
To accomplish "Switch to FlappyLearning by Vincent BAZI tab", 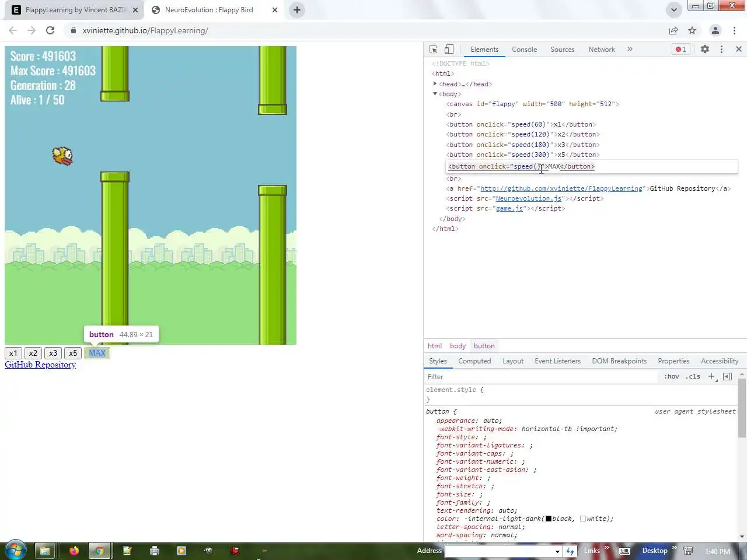I will coord(76,10).
